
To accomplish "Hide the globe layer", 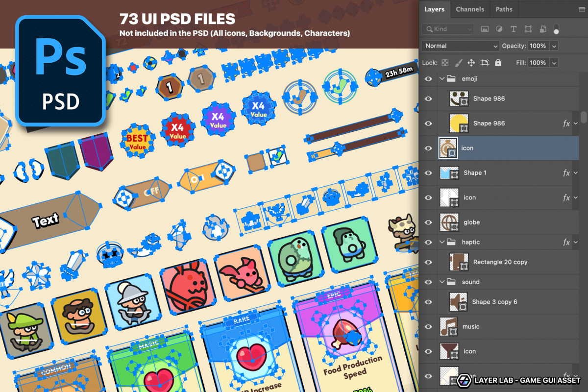I will tap(428, 222).
